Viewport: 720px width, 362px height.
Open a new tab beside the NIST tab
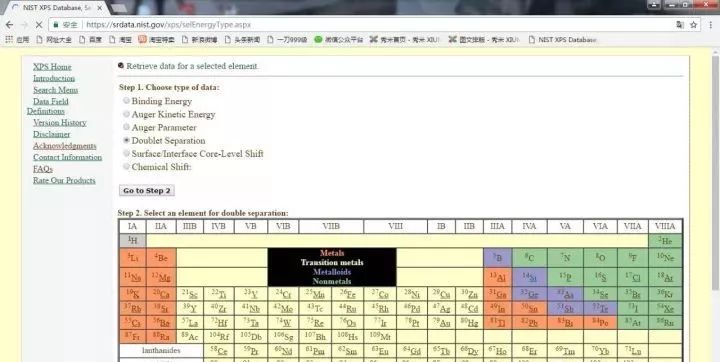[x=118, y=8]
